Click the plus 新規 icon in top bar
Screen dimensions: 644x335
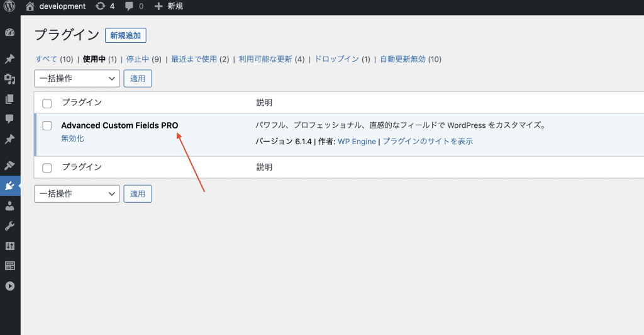[x=158, y=6]
